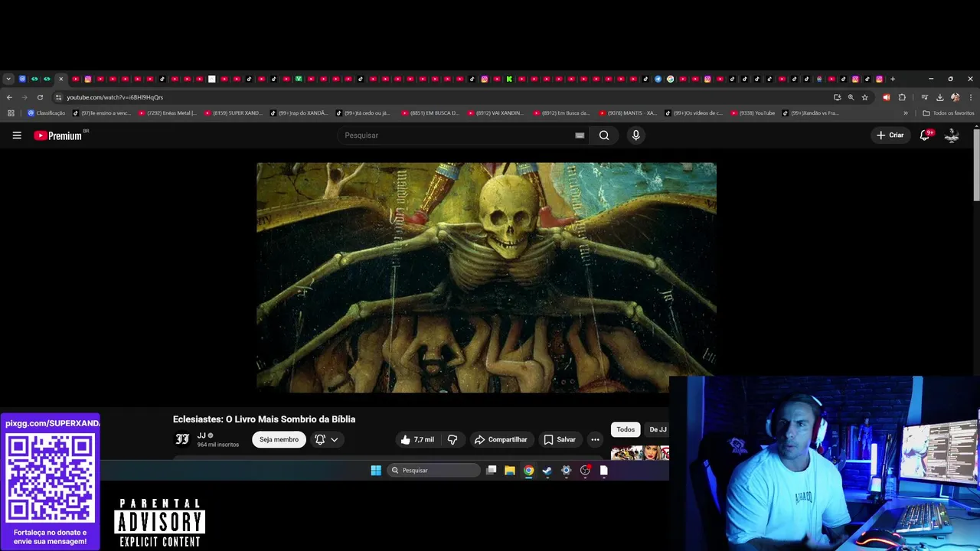
Task: View site information icon in address bar
Action: pyautogui.click(x=58, y=97)
